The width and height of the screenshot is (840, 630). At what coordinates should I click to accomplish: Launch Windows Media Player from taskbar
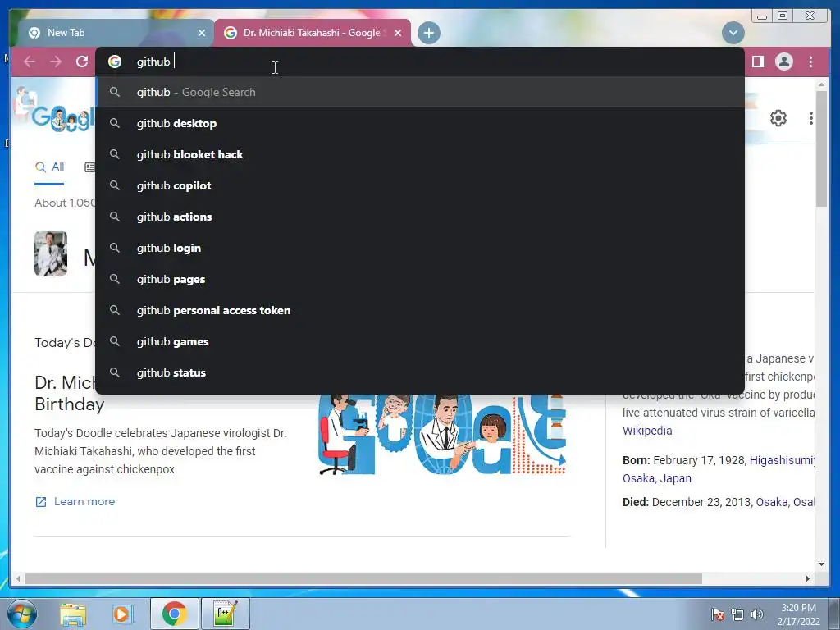(121, 614)
